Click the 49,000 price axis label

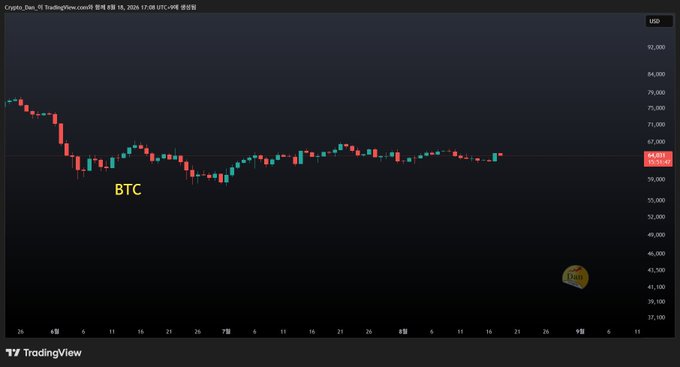[x=656, y=235]
